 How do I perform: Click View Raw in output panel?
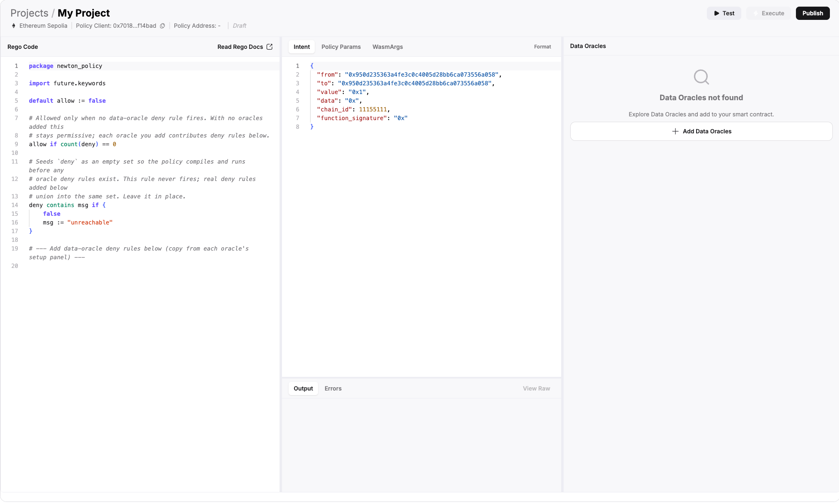536,388
